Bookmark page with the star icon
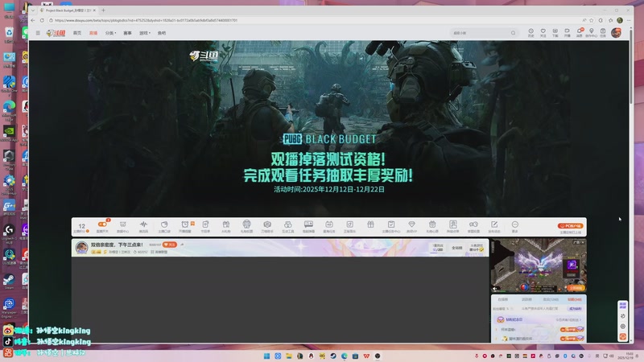Screen dimensions: 644x362 592,20
